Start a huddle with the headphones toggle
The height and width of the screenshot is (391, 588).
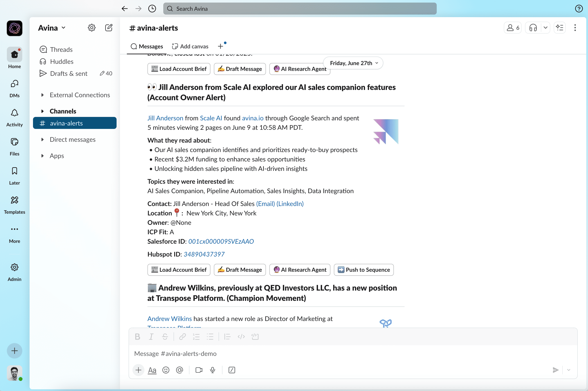pyautogui.click(x=533, y=28)
